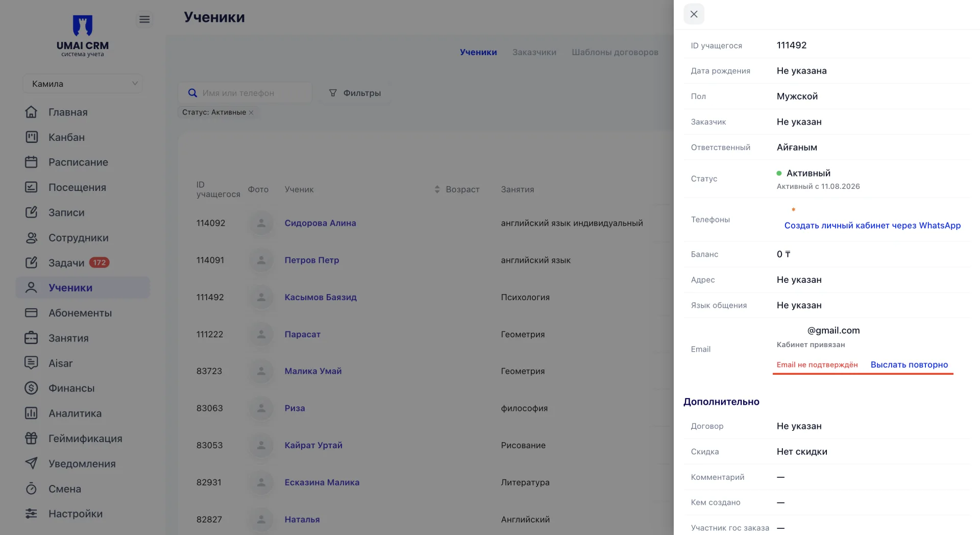Screen dimensions: 980x535
Task: Click avatar photo of Сидорова Алина
Action: [x=261, y=223]
